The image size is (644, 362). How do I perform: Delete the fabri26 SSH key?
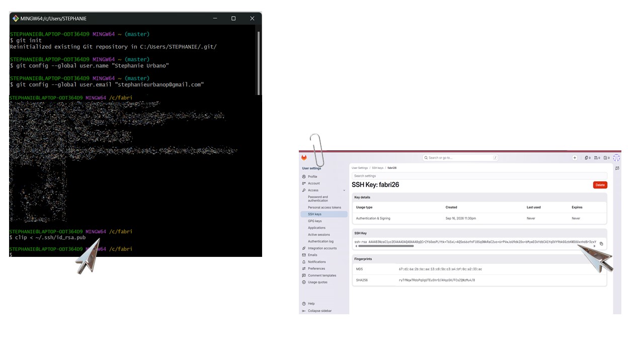pyautogui.click(x=600, y=185)
